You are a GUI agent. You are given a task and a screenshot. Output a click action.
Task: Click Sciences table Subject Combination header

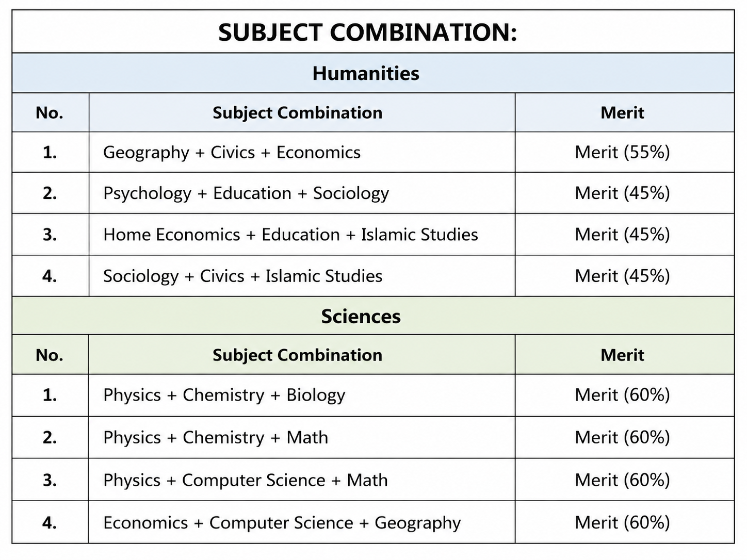298,355
